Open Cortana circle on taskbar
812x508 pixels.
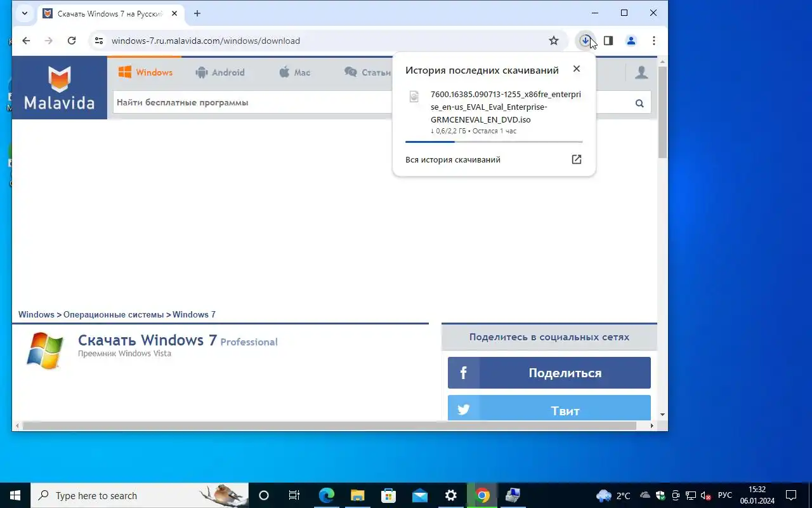tap(264, 495)
